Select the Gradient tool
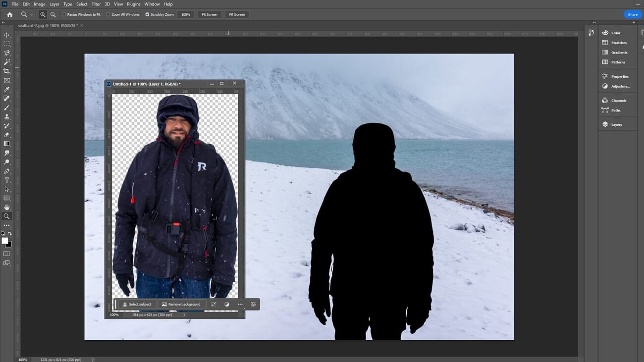Viewport: 644px width, 362px height. pos(7,144)
